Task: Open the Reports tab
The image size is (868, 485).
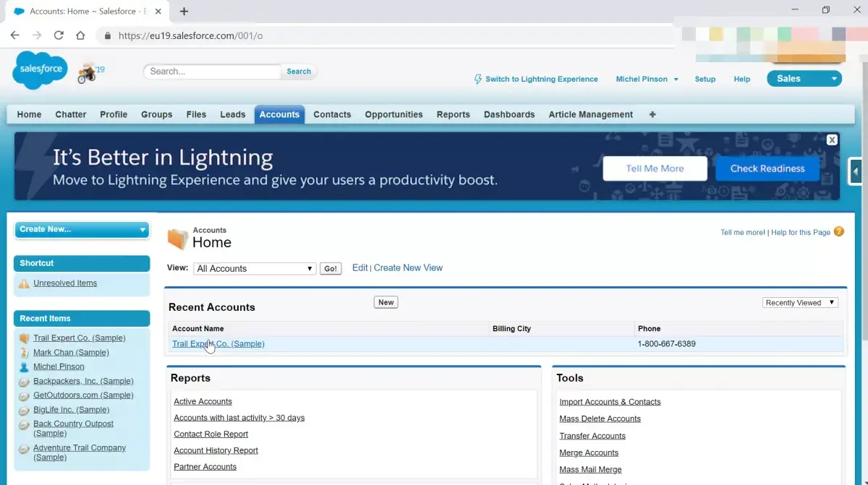Action: click(454, 114)
